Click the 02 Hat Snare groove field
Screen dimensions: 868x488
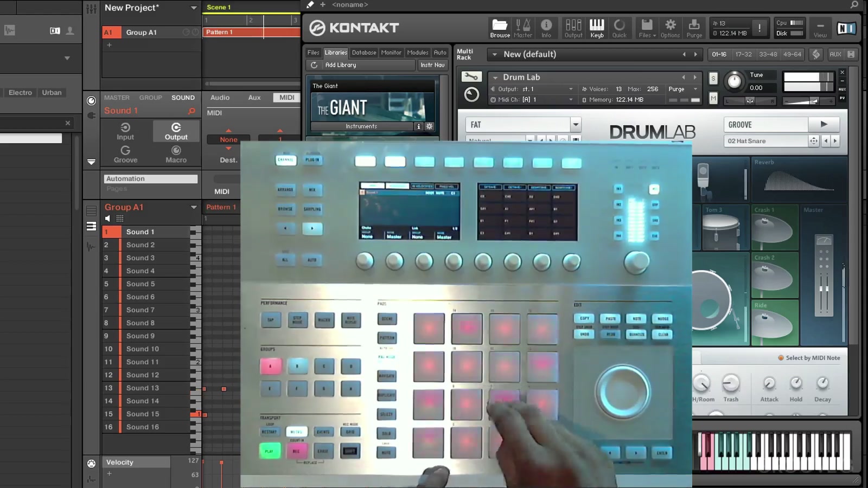tap(765, 141)
